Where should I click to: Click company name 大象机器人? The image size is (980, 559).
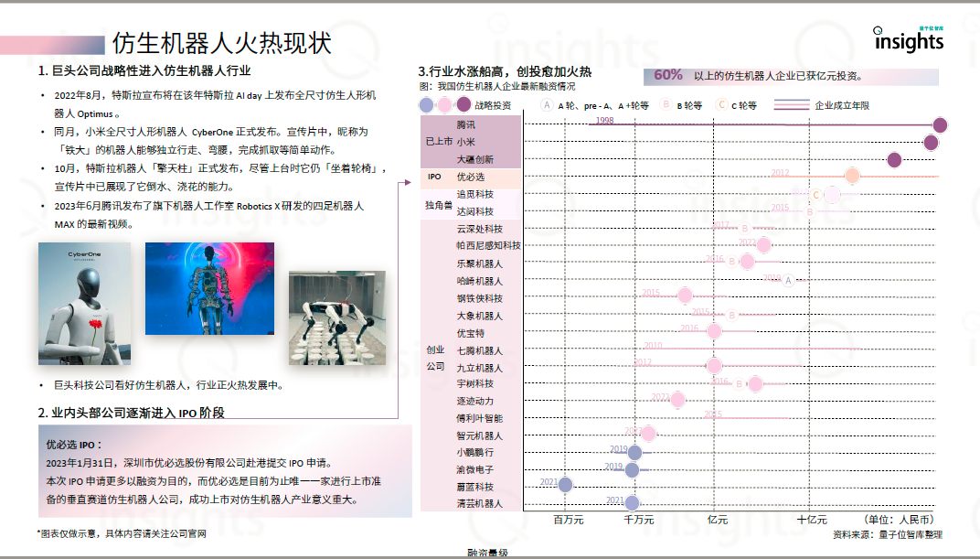(479, 316)
